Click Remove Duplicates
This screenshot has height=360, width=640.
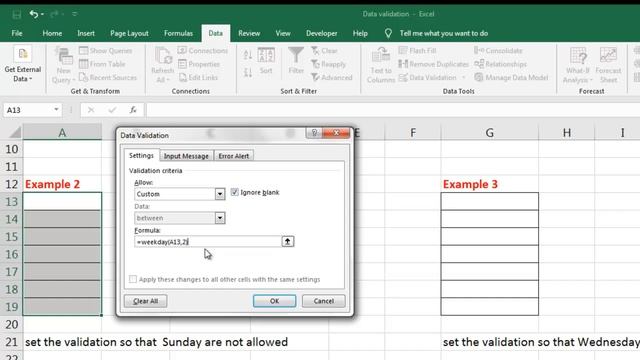point(433,64)
